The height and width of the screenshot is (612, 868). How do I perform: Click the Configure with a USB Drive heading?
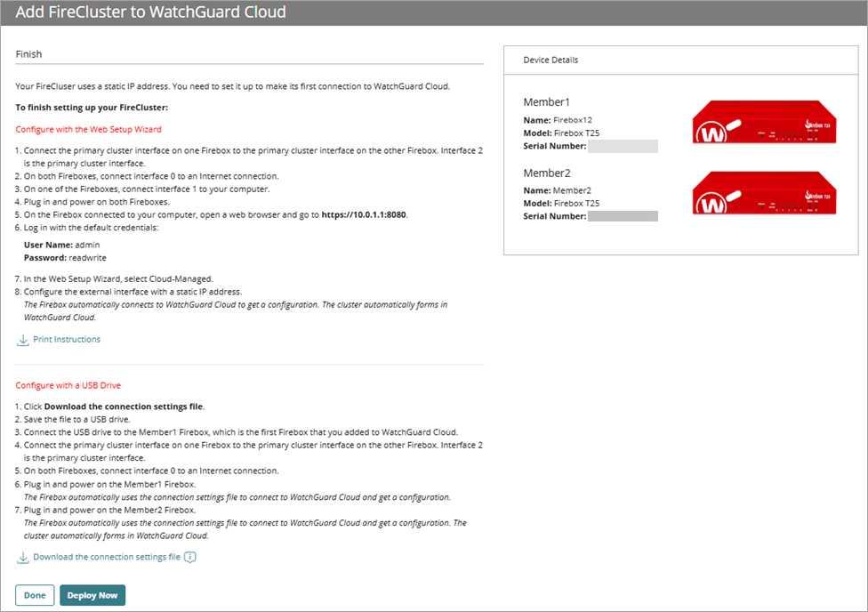pos(68,385)
